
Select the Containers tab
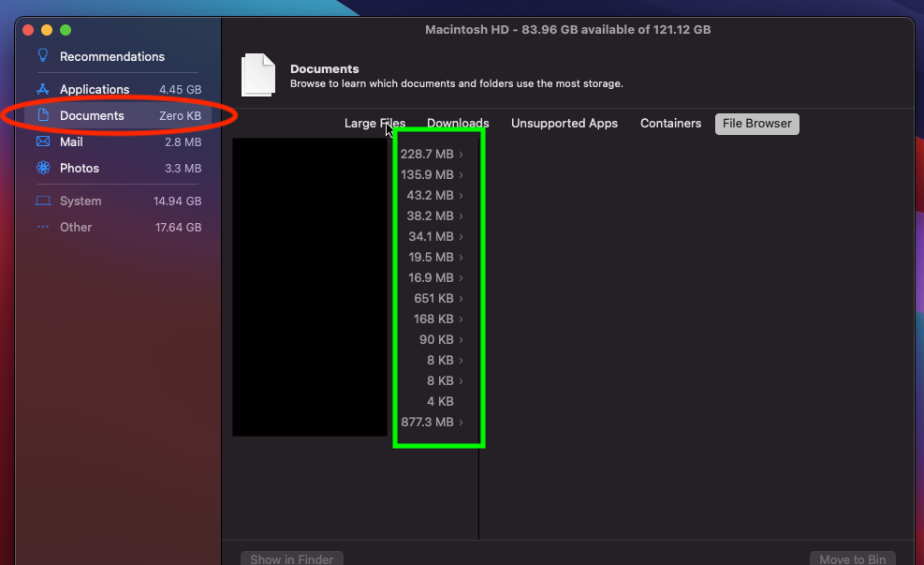(670, 124)
